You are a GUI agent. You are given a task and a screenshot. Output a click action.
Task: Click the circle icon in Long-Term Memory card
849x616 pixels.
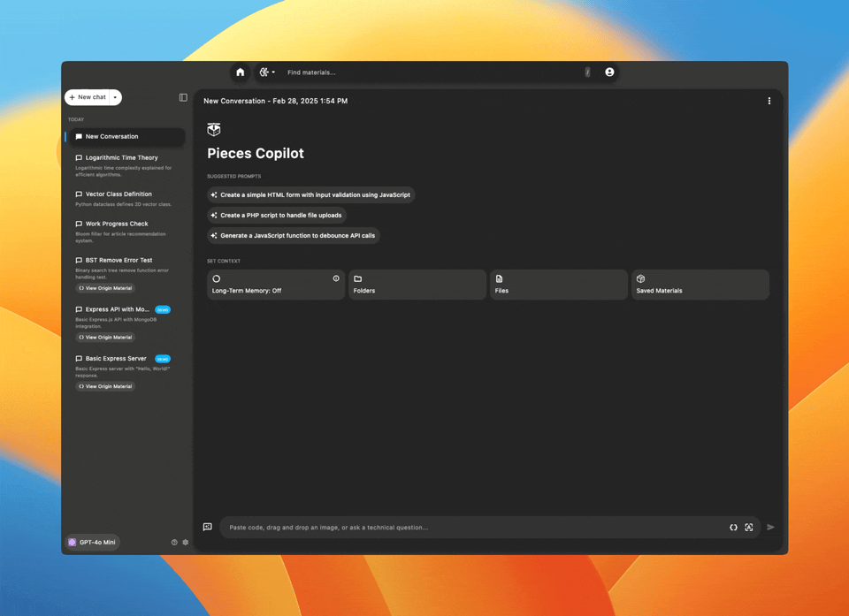[x=217, y=278]
